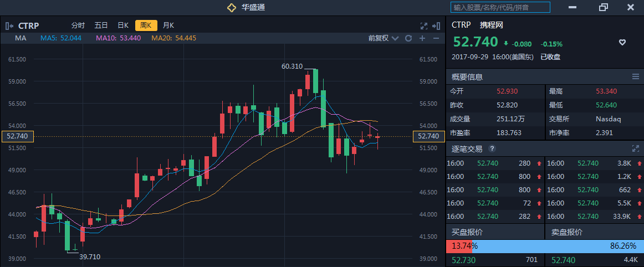Image resolution: width=644 pixels, height=267 pixels.
Task: Select the 月K monthly candlestick tab
Action: 168,25
